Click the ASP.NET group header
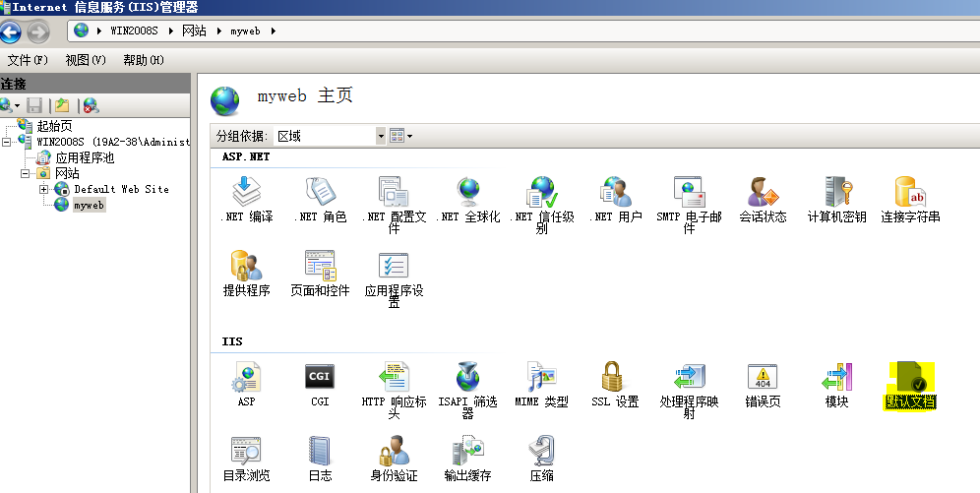 coord(246,156)
